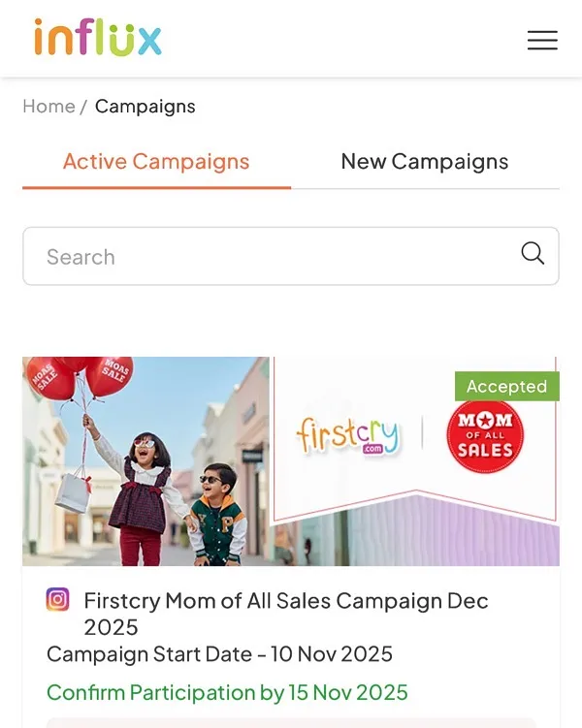Screen dimensions: 582x728
Task: Click the Campaign Start Date line
Action: (x=219, y=654)
